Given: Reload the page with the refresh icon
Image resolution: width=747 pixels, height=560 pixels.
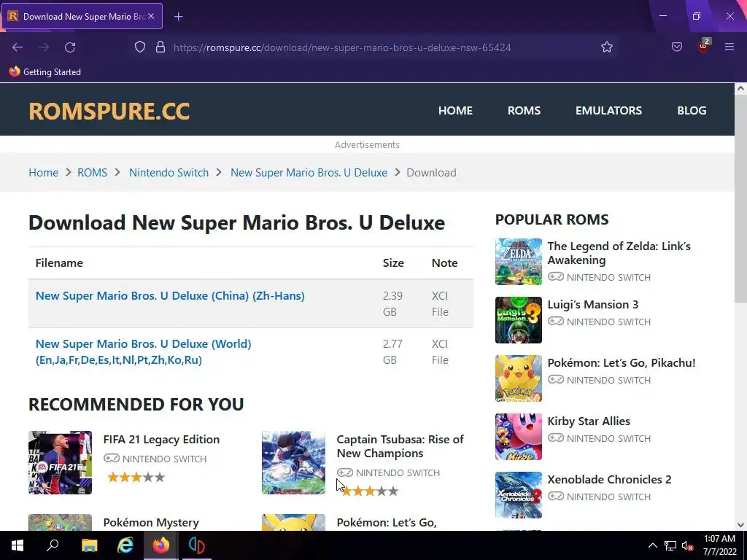Looking at the screenshot, I should 70,47.
